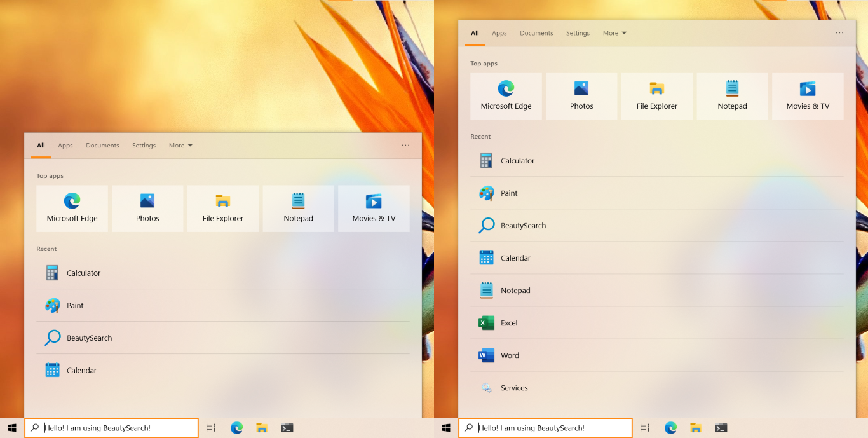Expand More dropdown in left search panel
This screenshot has width=868, height=438.
point(180,146)
